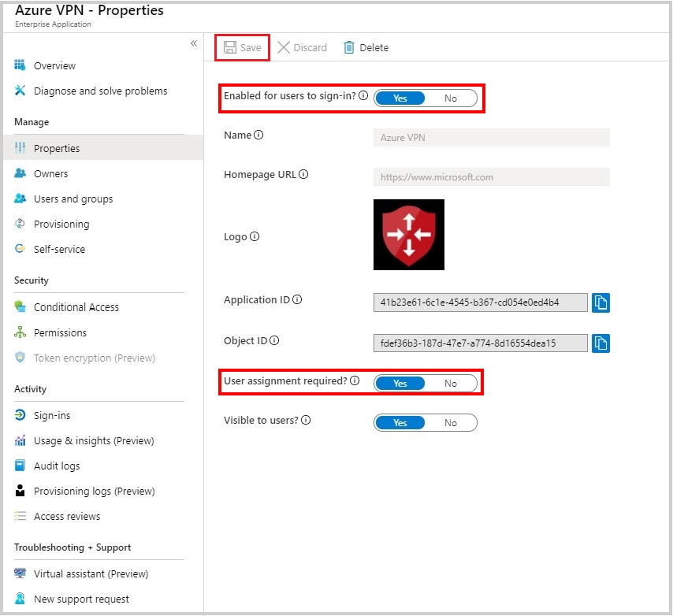Click the Permissions hierarchy icon
This screenshot has width=673, height=616.
coord(20,332)
